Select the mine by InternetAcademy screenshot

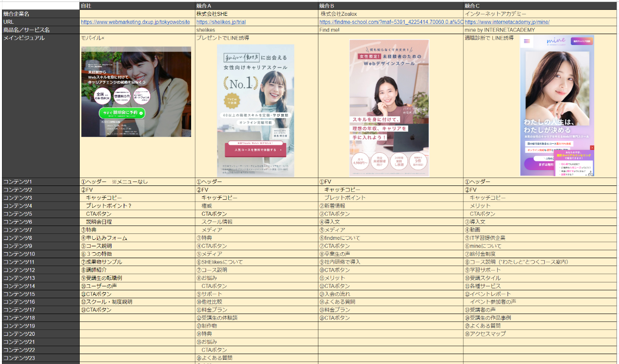(557, 105)
